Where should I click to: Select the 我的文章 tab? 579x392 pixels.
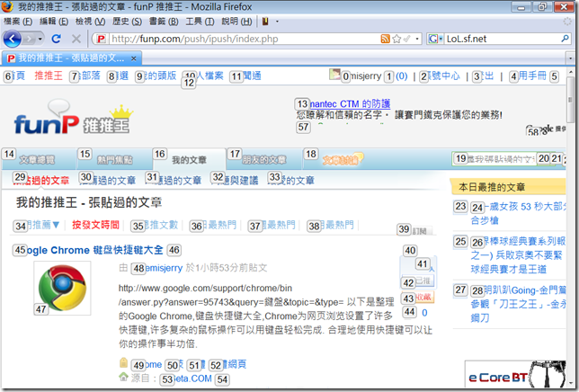(189, 160)
